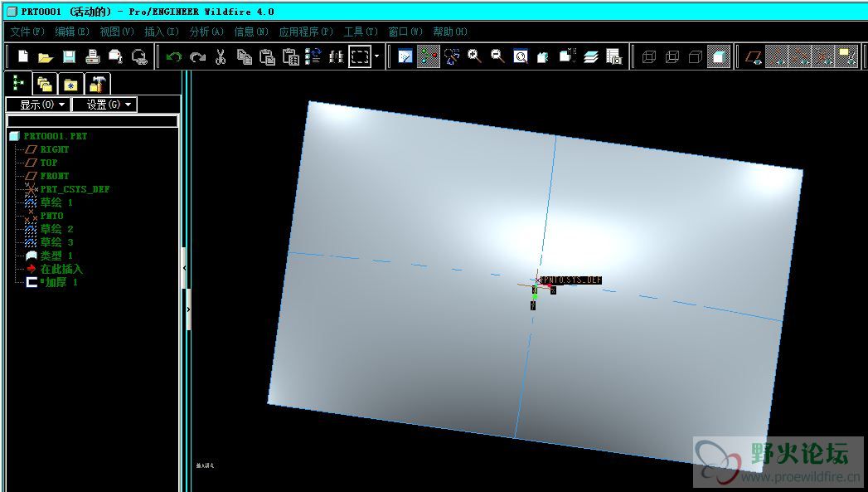Regenerate the model icon

(313, 56)
